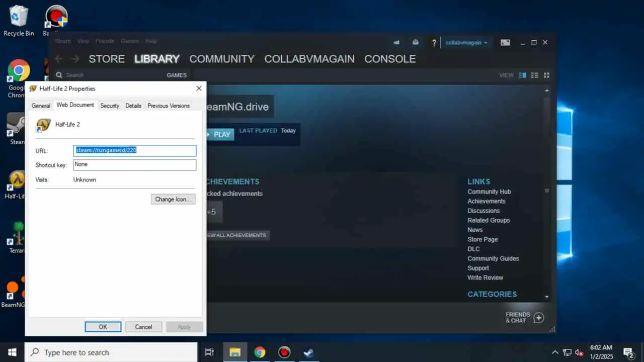Click the library search magnifier icon

[59, 75]
